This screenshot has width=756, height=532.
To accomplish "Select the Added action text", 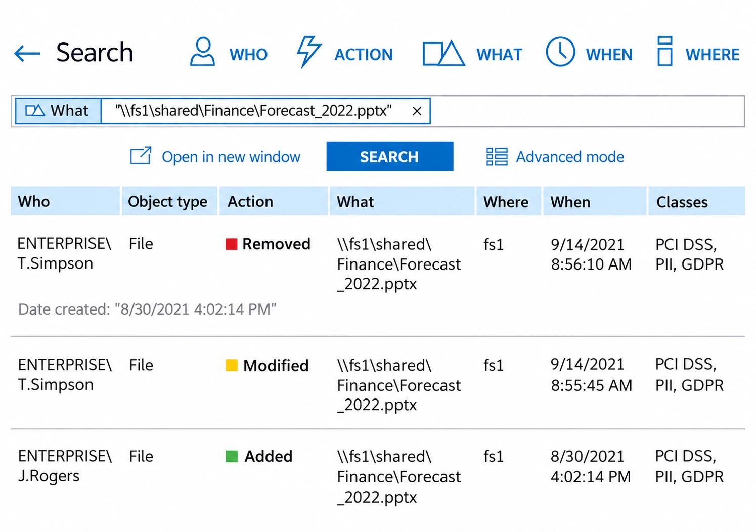I will [x=269, y=457].
